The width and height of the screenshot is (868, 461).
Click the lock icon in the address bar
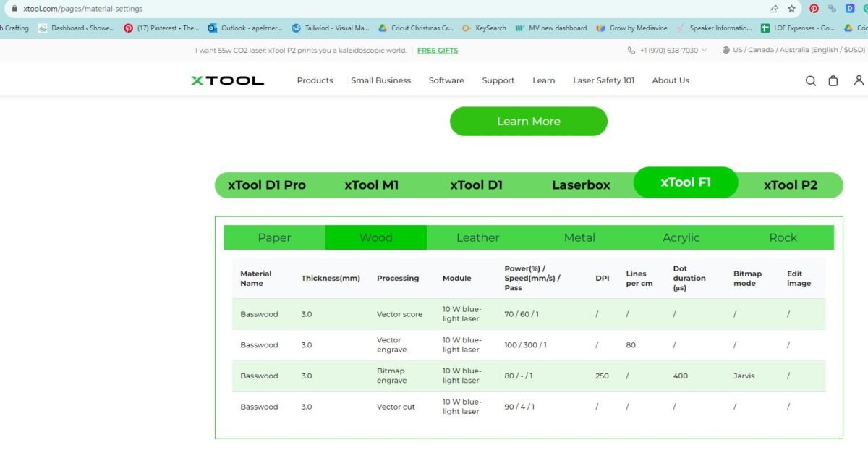point(14,9)
